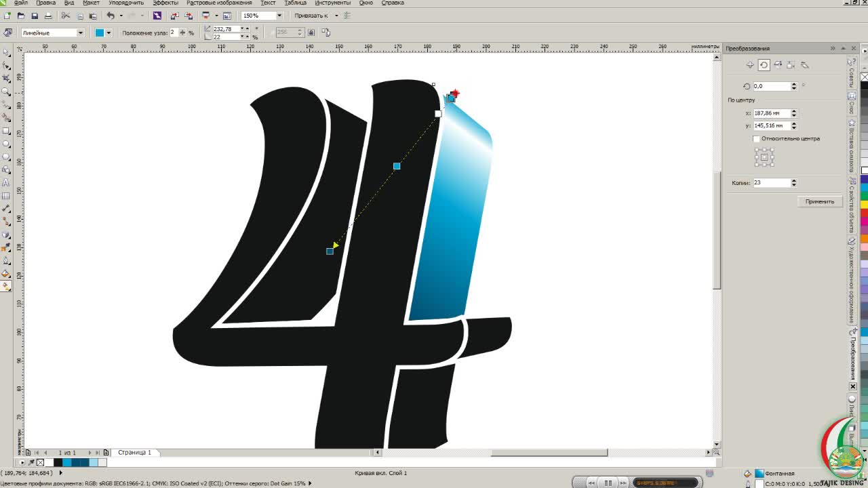
Task: Select the Outline pen tool
Action: 7,260
